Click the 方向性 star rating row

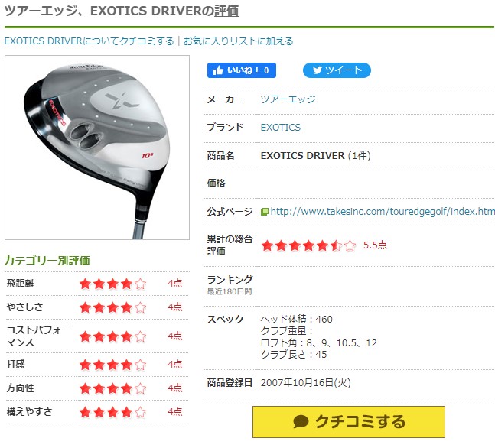(97, 388)
